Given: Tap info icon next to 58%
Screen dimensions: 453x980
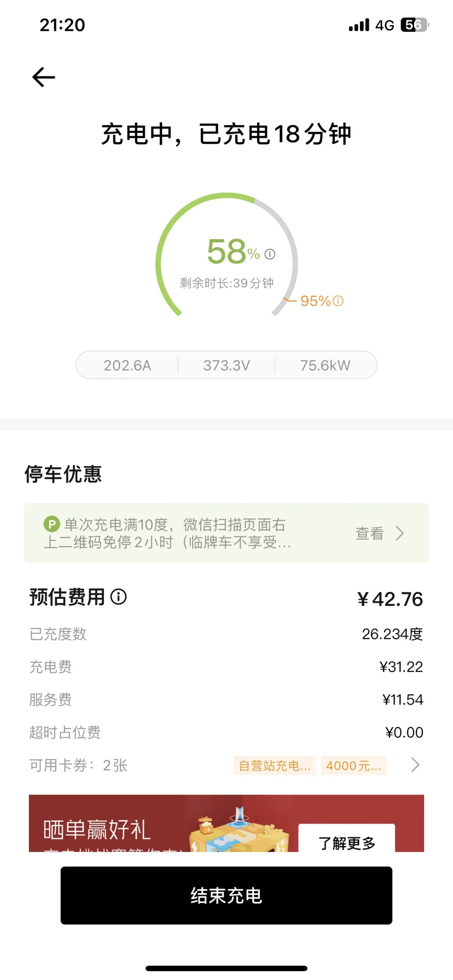Looking at the screenshot, I should 270,254.
